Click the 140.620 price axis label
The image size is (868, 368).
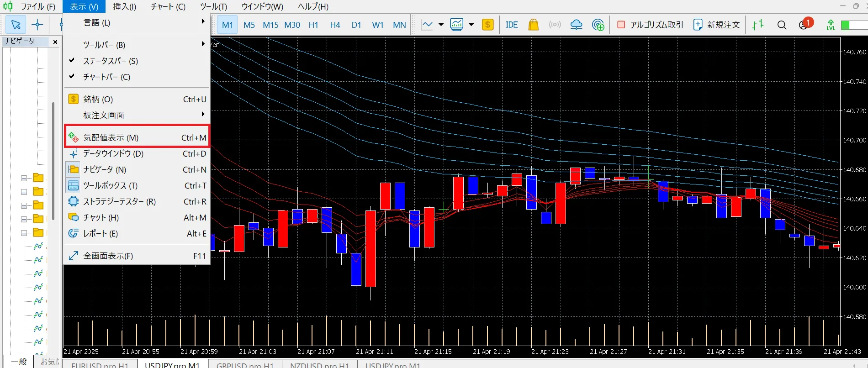click(x=854, y=258)
